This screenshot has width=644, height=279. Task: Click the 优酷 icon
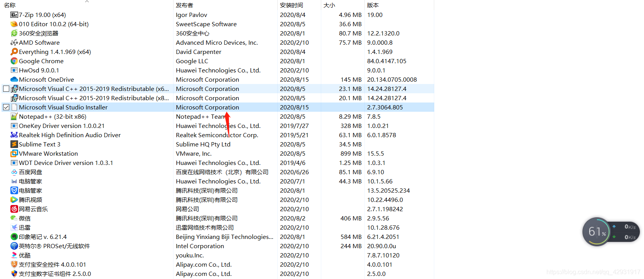(x=14, y=255)
